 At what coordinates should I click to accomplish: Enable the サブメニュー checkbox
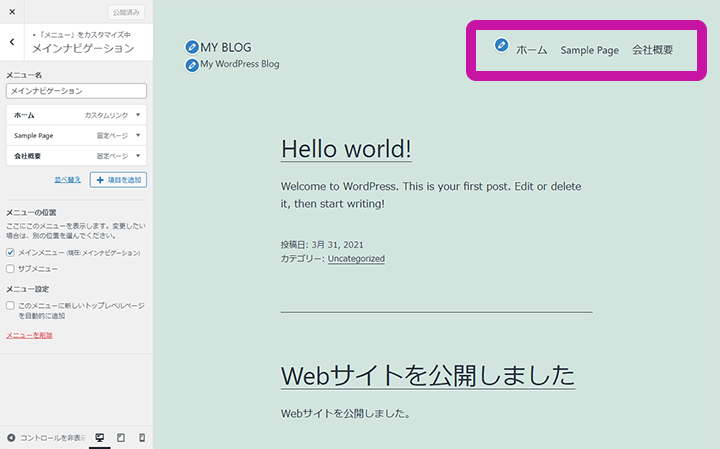point(11,268)
